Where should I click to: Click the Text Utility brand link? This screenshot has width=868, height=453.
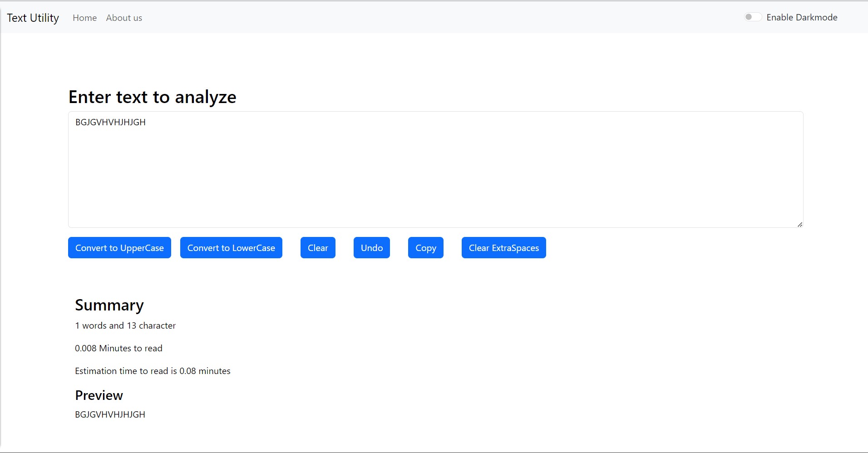pos(33,18)
